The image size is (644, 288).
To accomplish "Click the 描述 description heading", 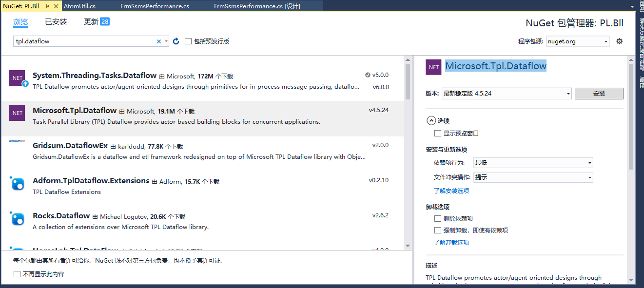I will click(x=431, y=266).
